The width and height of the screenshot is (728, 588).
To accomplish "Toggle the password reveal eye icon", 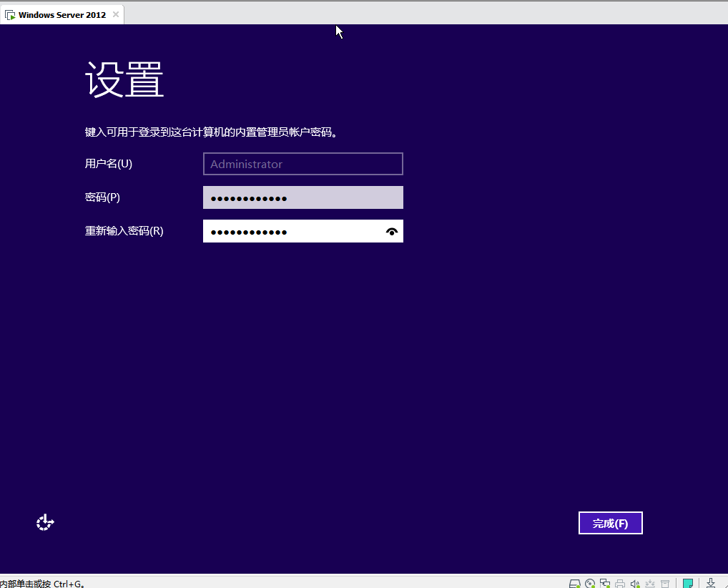I will (x=391, y=232).
